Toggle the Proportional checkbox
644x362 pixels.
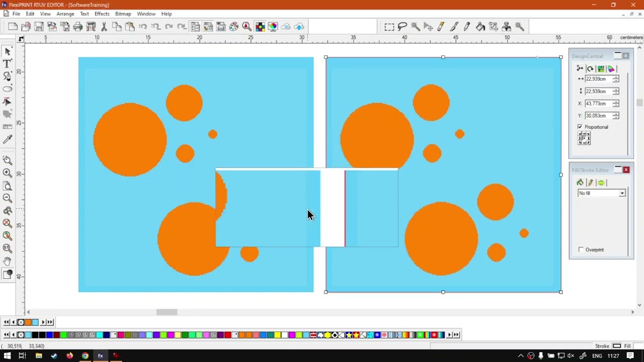[x=580, y=127]
